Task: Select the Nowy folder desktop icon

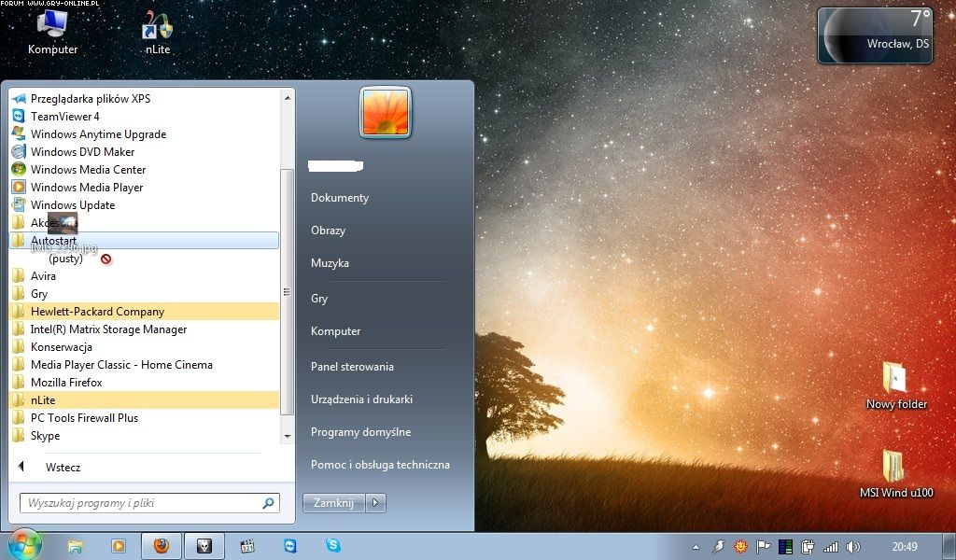Action: (896, 386)
